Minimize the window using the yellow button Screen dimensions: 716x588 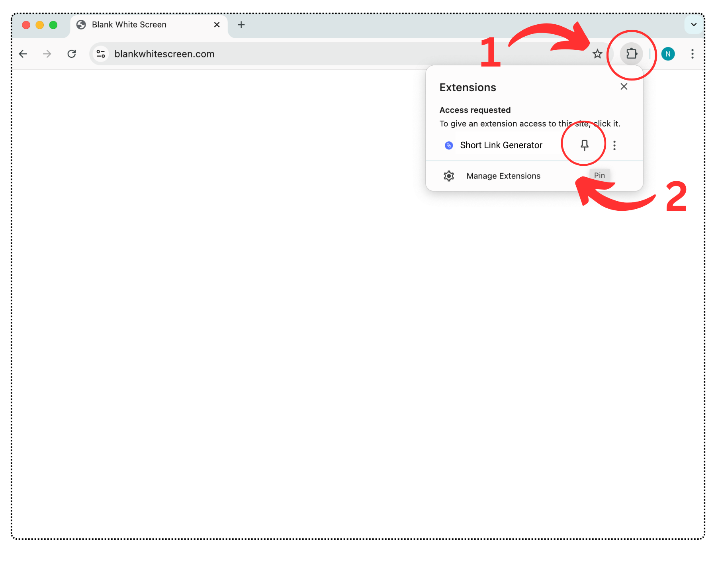[40, 25]
